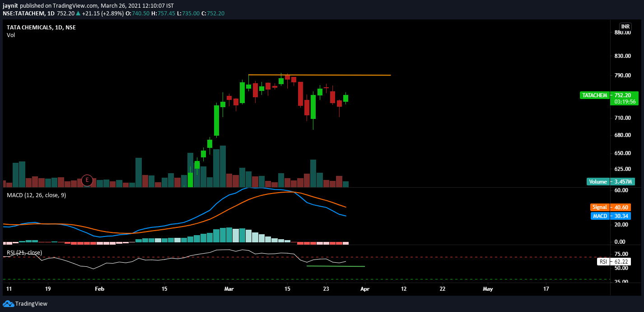Click the 'Feb' date on the time axis
This screenshot has height=312, width=644.
(x=100, y=288)
